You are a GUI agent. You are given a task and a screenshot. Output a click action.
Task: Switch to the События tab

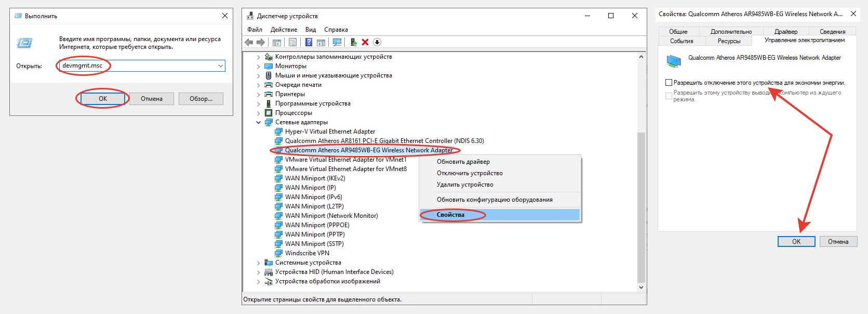coord(682,41)
